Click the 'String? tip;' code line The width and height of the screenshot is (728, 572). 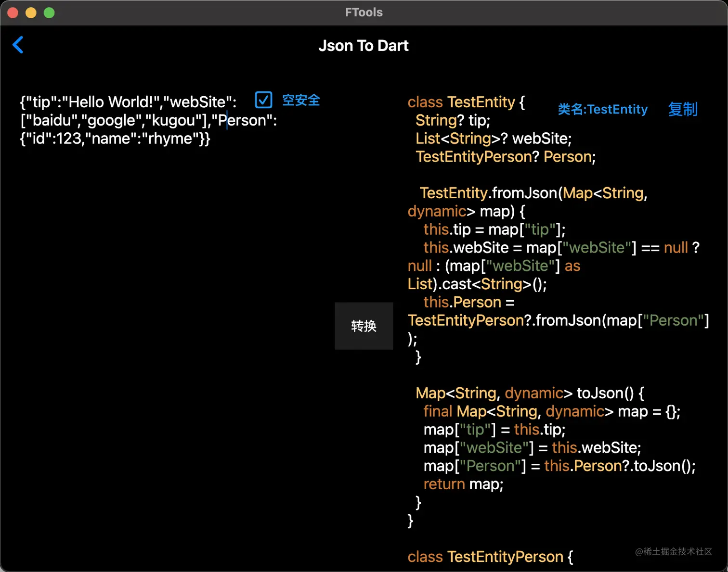(453, 120)
